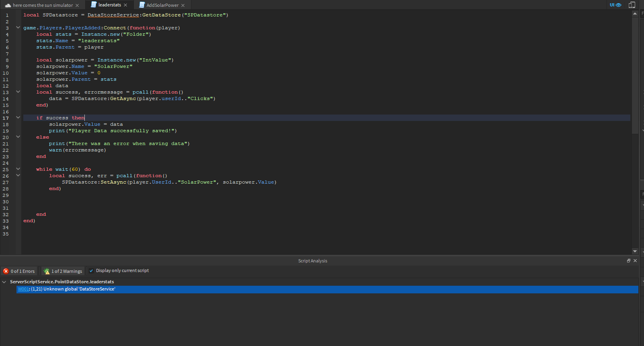Click the cloud icon on the place tab
The height and width of the screenshot is (346, 644).
click(8, 6)
